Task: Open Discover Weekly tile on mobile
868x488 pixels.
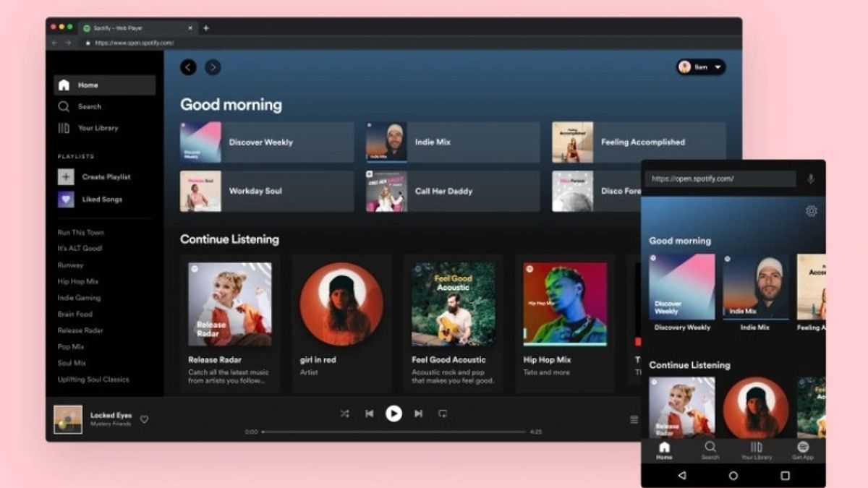Action: coord(682,293)
